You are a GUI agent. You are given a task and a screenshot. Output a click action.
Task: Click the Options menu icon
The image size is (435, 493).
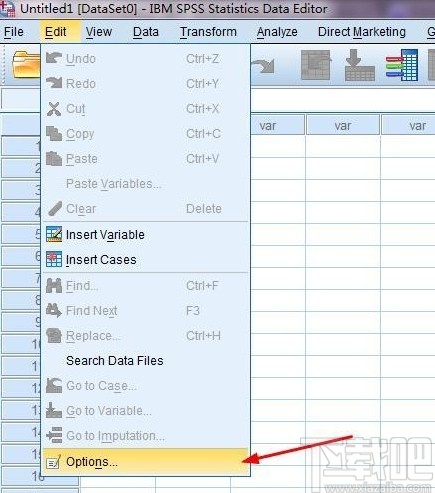(x=54, y=462)
